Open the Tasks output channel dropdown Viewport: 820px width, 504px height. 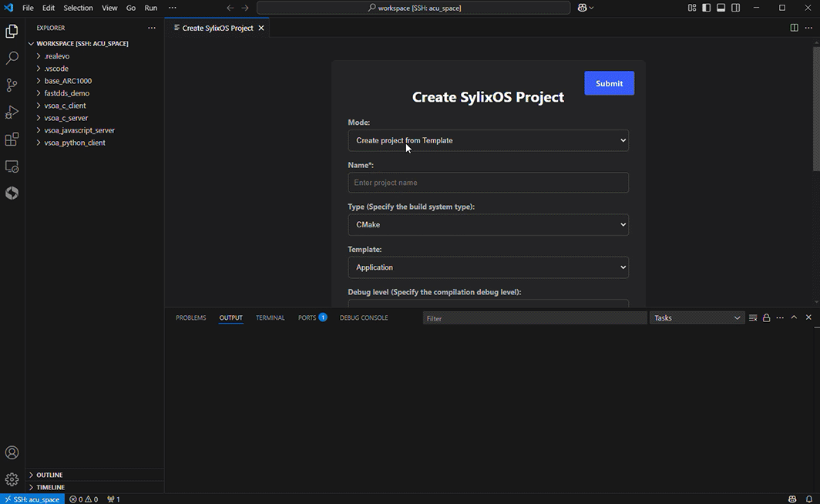(697, 318)
